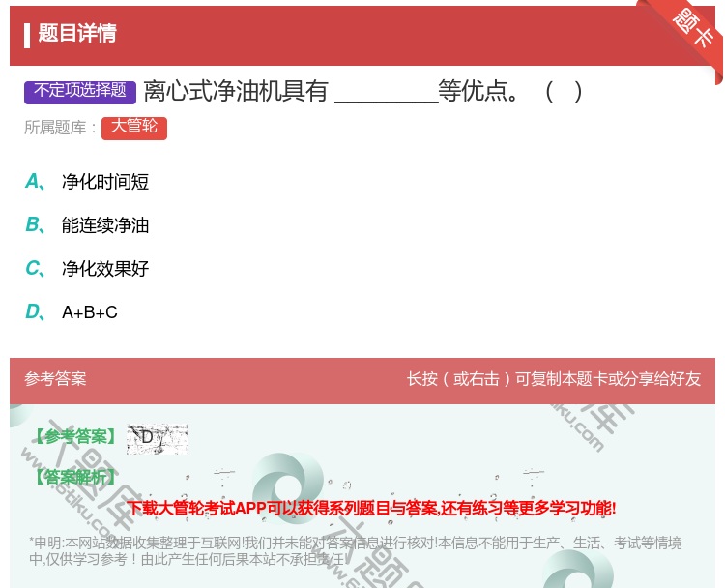This screenshot has height=588, width=725.
Task: Click the question text 离心式净油机具有
Action: point(236,91)
